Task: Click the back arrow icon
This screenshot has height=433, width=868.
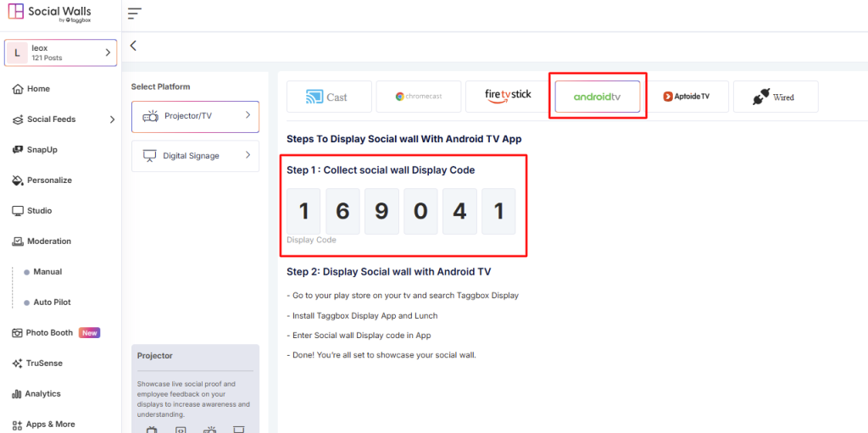Action: (x=133, y=46)
